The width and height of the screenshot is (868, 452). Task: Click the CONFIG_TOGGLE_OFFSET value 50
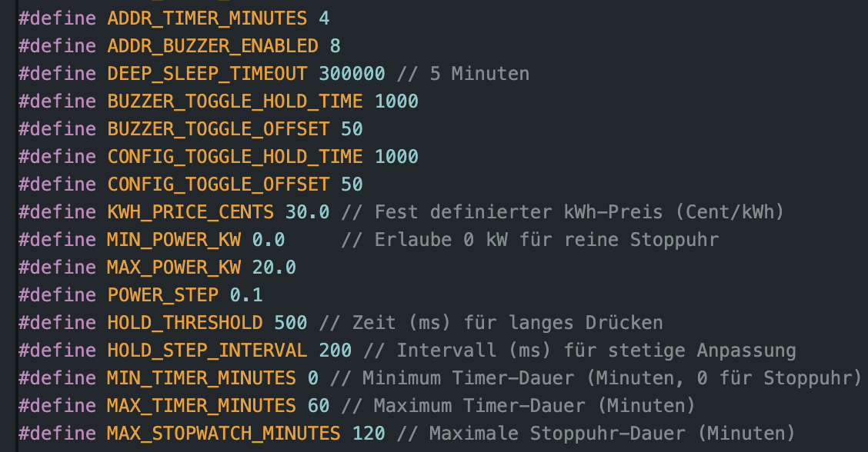pyautogui.click(x=352, y=184)
